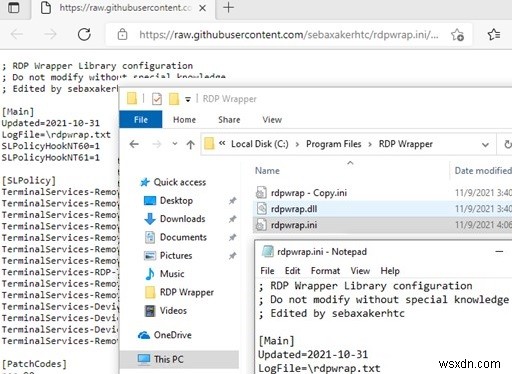Viewport: 512px width, 374px height.
Task: Click Local Disk (C:) in breadcrumb
Action: pos(260,144)
